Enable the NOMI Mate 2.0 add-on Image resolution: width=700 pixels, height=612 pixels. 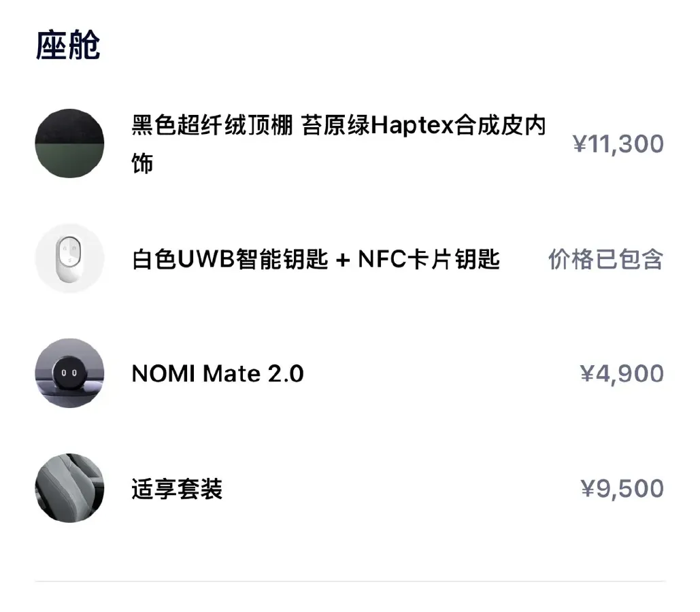point(218,374)
